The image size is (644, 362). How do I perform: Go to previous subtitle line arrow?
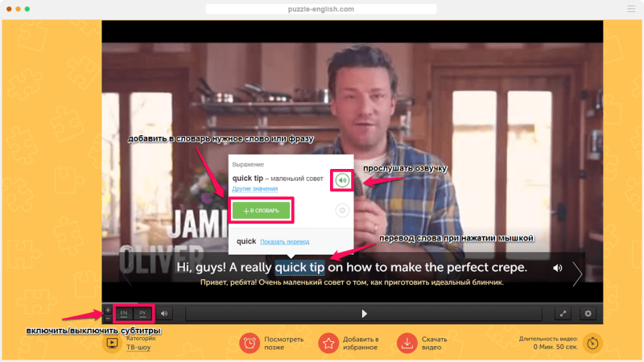[127, 274]
